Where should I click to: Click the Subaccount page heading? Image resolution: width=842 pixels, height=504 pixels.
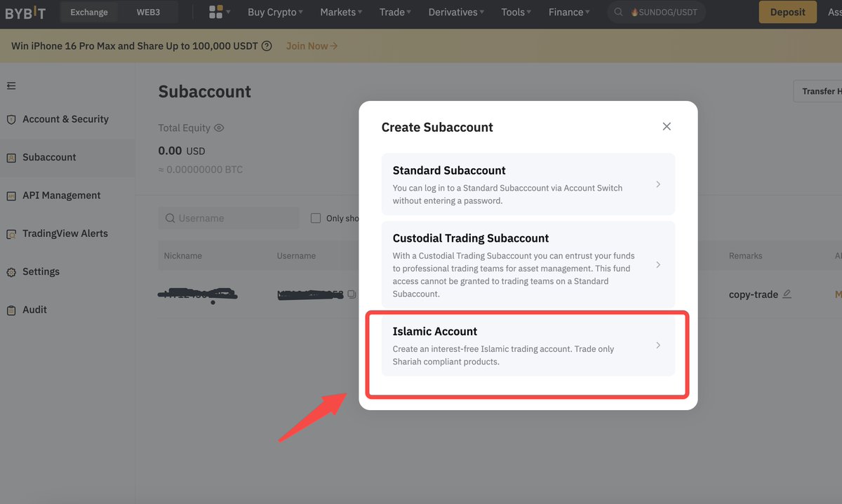click(205, 92)
